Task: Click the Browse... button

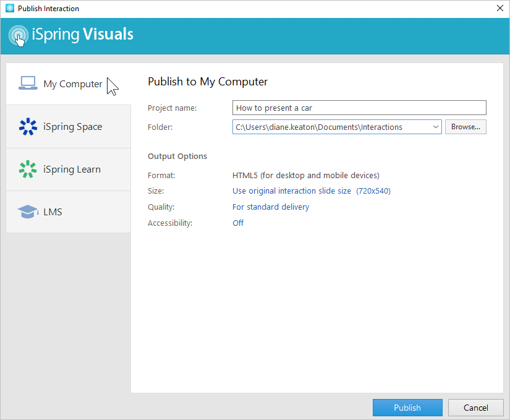Action: pyautogui.click(x=465, y=127)
